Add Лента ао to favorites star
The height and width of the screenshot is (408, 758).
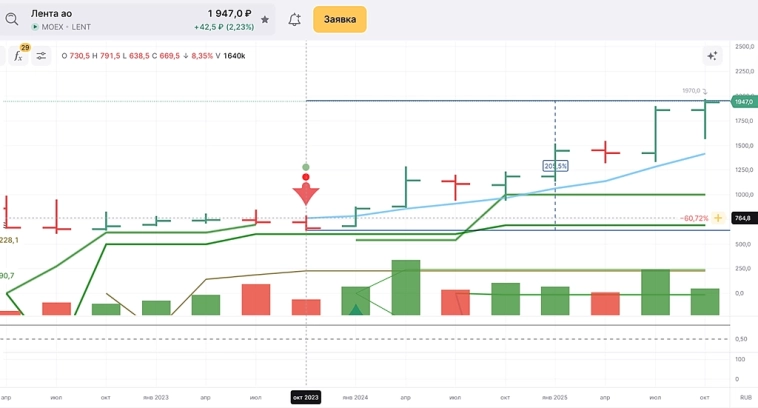(265, 19)
